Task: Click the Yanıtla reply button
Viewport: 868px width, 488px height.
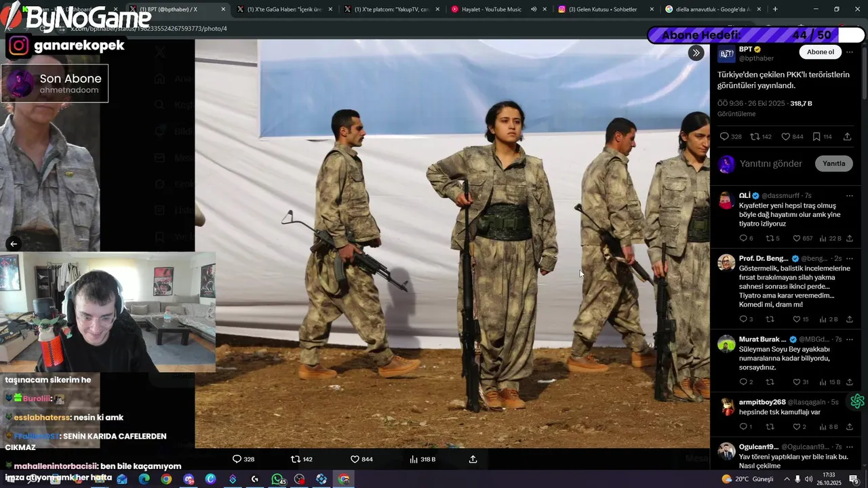Action: (833, 163)
